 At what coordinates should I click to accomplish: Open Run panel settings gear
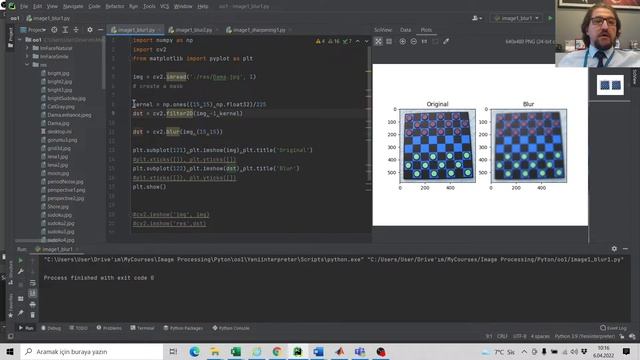coord(614,249)
